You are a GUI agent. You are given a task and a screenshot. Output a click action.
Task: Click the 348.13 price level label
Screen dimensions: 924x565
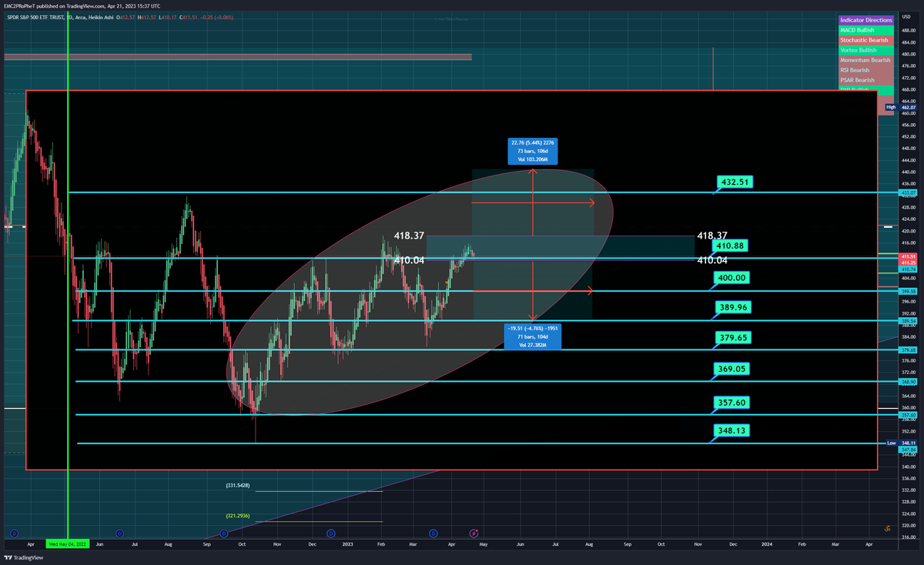tap(731, 431)
